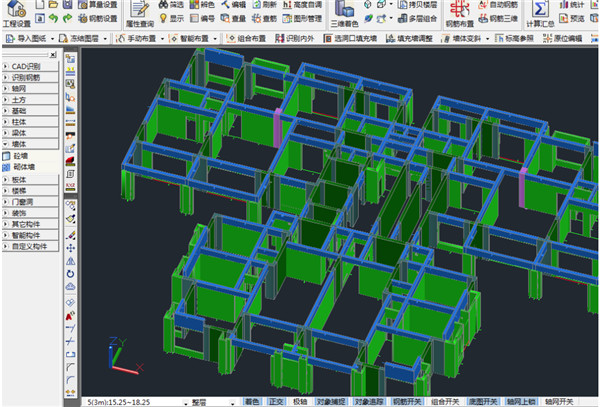The height and width of the screenshot is (407, 600).
Task: Toggle 对象捕捉 object snap
Action: point(331,402)
